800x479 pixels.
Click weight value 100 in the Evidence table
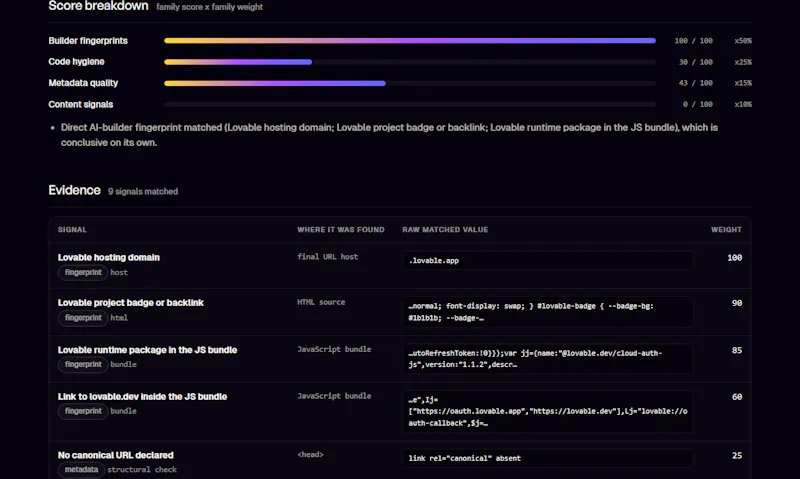click(735, 258)
